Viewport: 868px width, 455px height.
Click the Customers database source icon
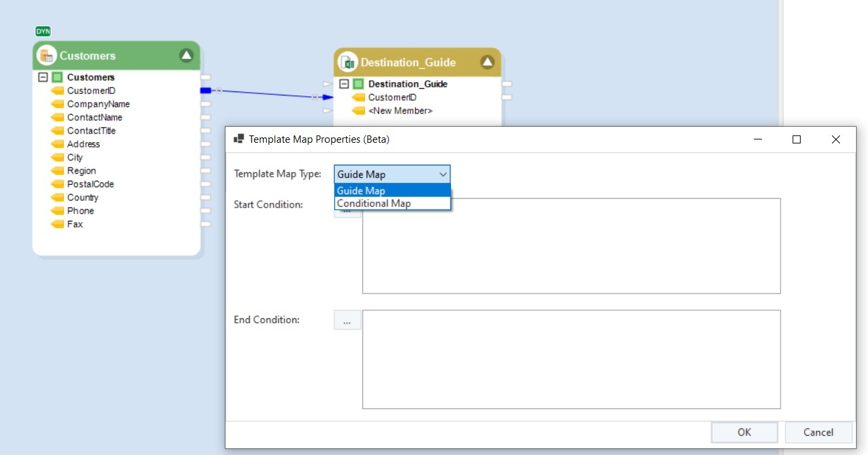(x=47, y=55)
